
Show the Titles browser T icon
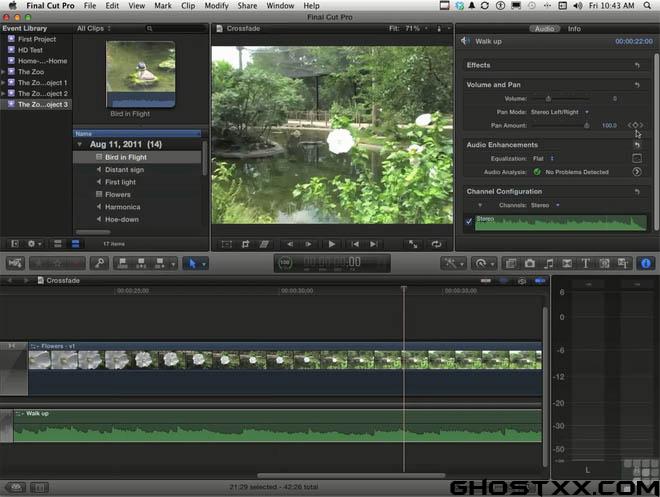585,263
